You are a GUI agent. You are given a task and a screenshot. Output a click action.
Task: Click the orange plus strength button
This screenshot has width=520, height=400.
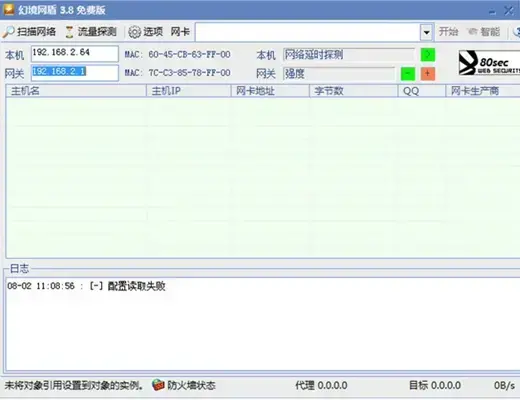pyautogui.click(x=428, y=74)
